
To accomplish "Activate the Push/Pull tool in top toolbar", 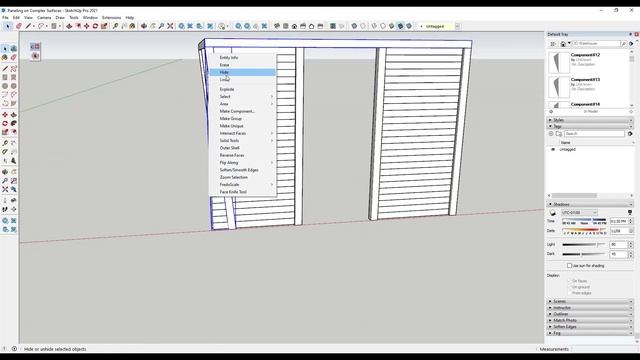I will click(x=69, y=26).
